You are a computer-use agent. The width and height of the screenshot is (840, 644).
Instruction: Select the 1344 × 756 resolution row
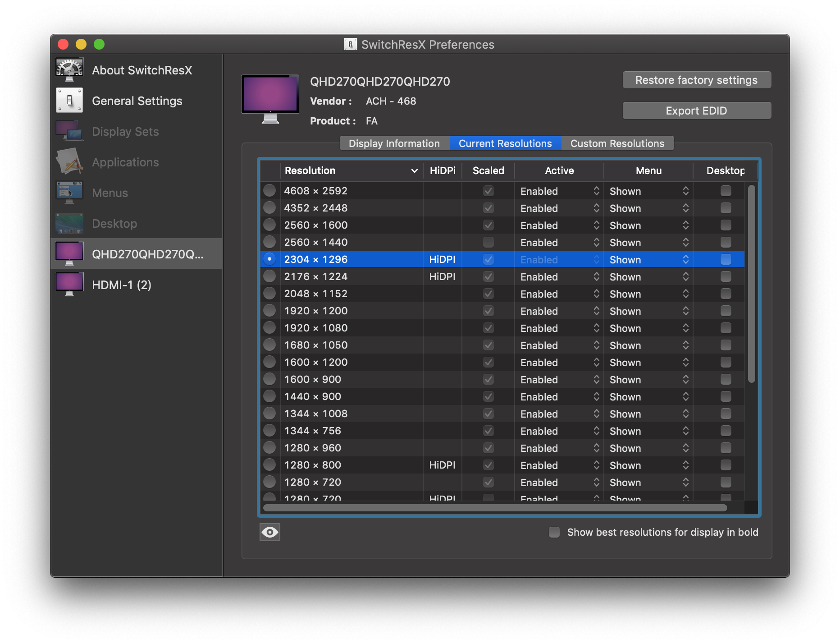point(502,431)
